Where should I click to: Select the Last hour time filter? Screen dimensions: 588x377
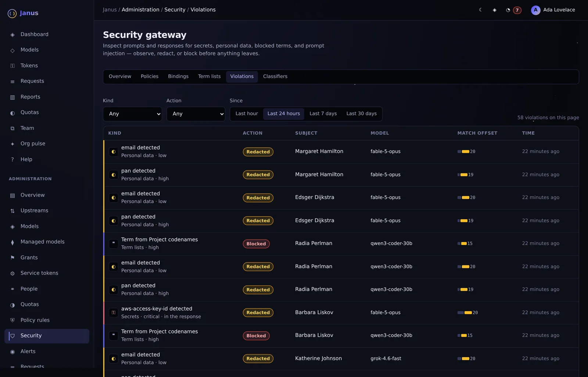point(247,114)
